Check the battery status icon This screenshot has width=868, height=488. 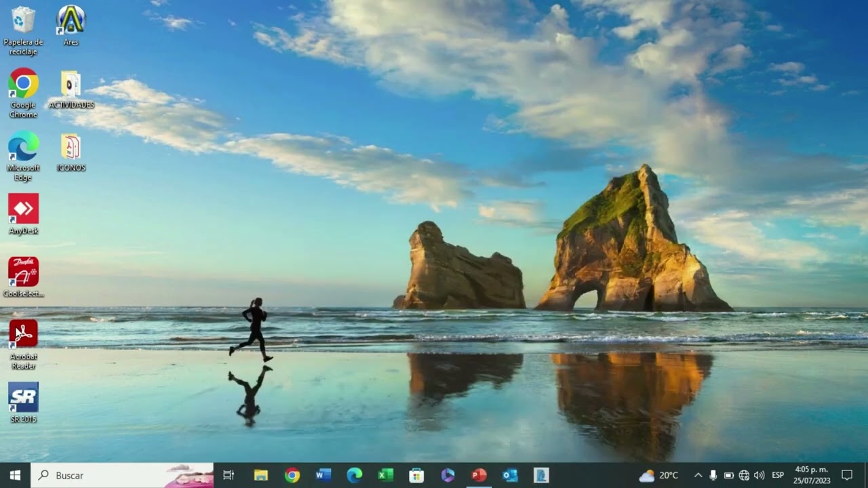click(728, 475)
